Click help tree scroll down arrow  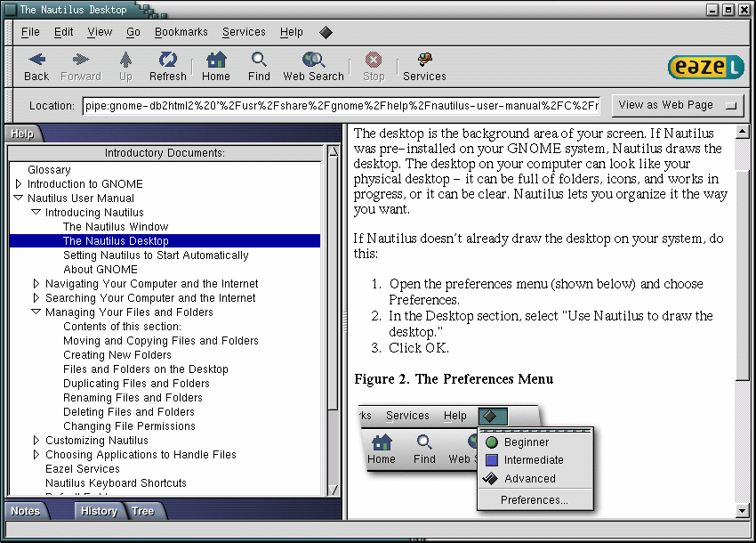(333, 490)
